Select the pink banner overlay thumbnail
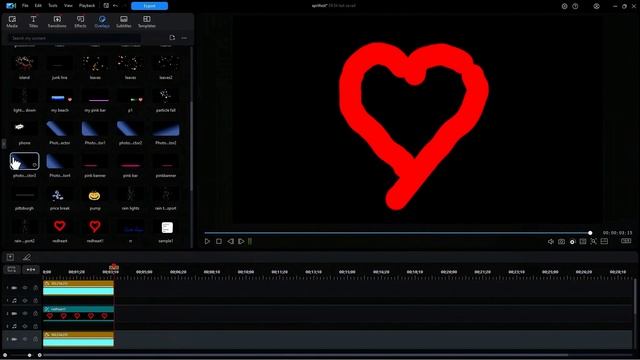 [x=95, y=162]
